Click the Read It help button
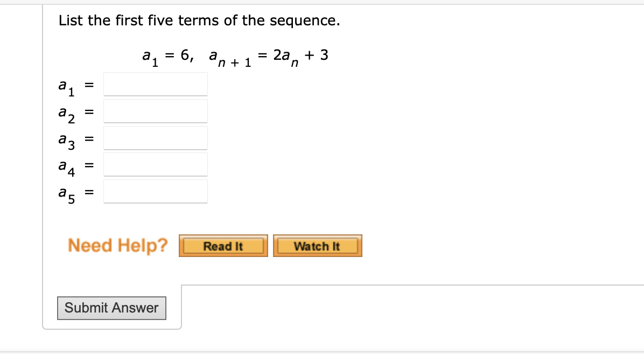The height and width of the screenshot is (354, 644). [x=223, y=246]
